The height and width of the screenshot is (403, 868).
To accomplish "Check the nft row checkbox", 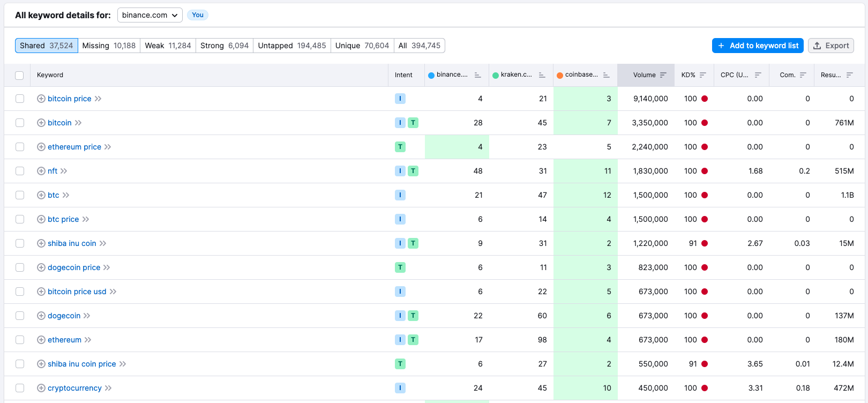I will coord(20,171).
